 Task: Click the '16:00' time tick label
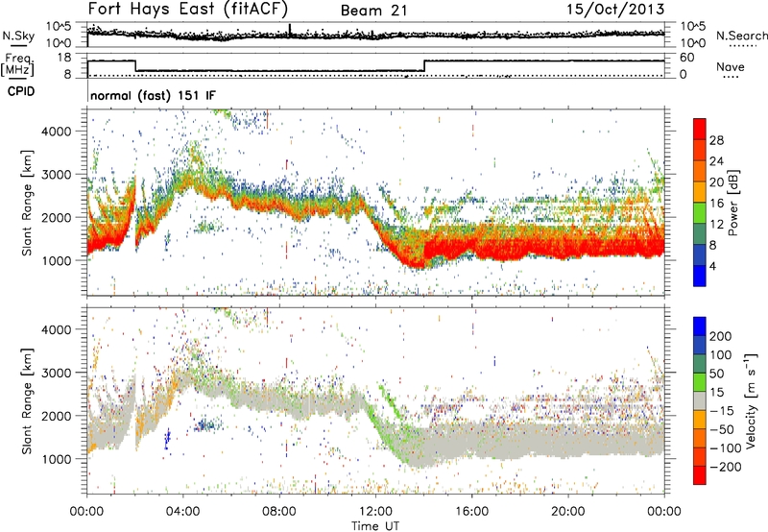(x=471, y=512)
